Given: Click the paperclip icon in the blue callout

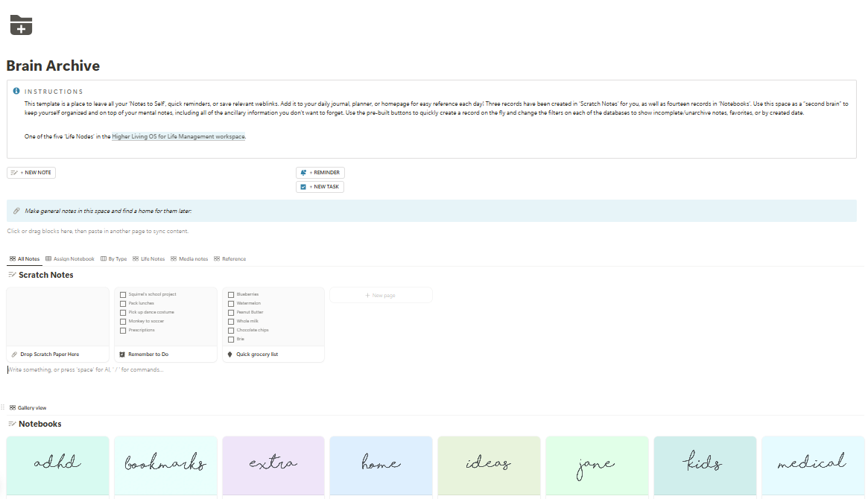Looking at the screenshot, I should click(x=16, y=211).
